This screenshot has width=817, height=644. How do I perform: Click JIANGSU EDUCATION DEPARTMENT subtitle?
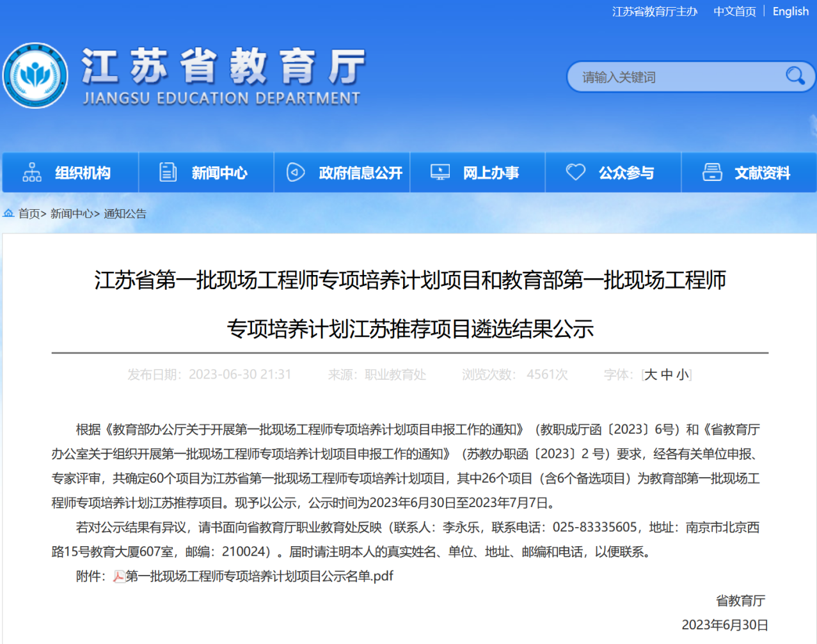(221, 98)
